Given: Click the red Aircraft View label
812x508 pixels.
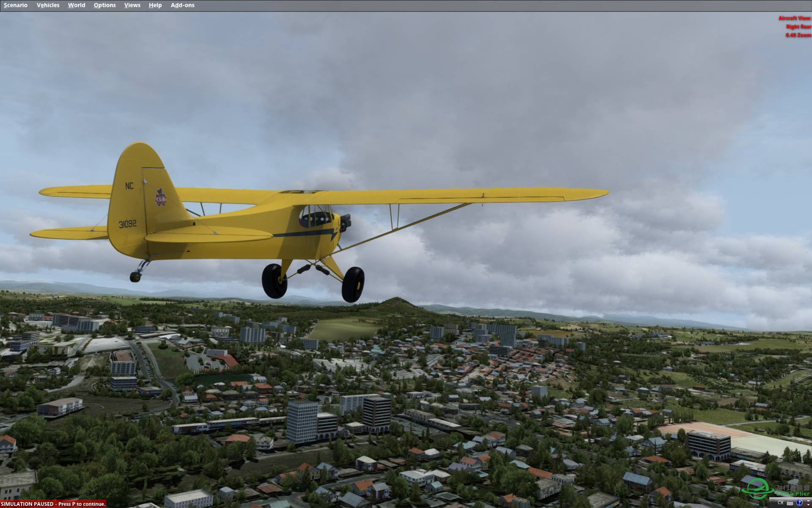Looking at the screenshot, I should 794,18.
